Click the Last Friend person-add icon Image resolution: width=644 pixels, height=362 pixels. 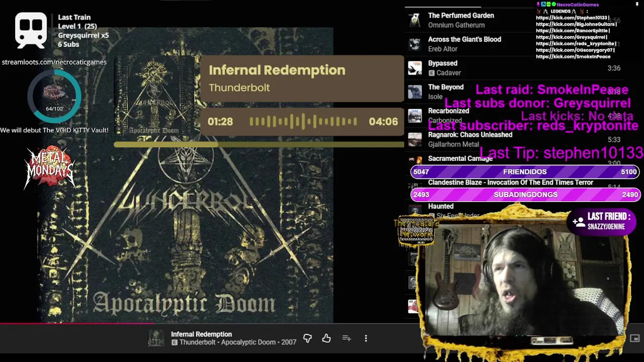[578, 221]
